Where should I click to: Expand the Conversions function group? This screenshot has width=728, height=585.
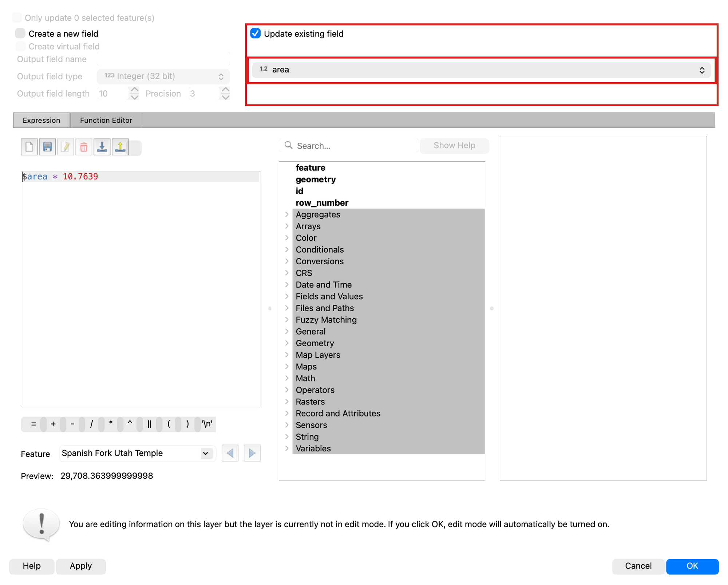tap(287, 261)
